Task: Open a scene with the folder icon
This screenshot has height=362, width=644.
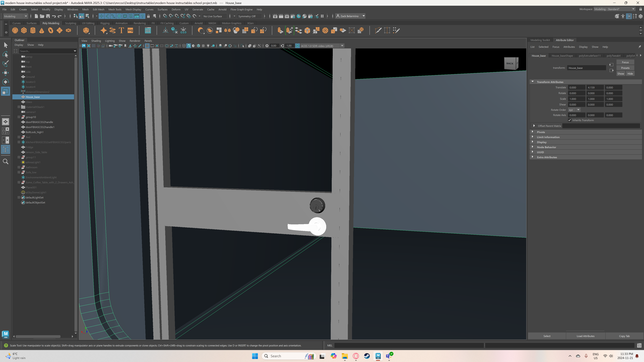Action: click(x=42, y=16)
